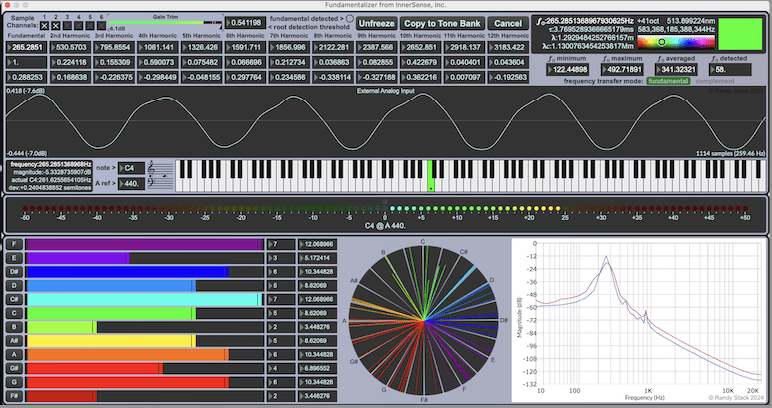The height and width of the screenshot is (408, 772).
Task: Click the Cancel button
Action: tap(508, 22)
